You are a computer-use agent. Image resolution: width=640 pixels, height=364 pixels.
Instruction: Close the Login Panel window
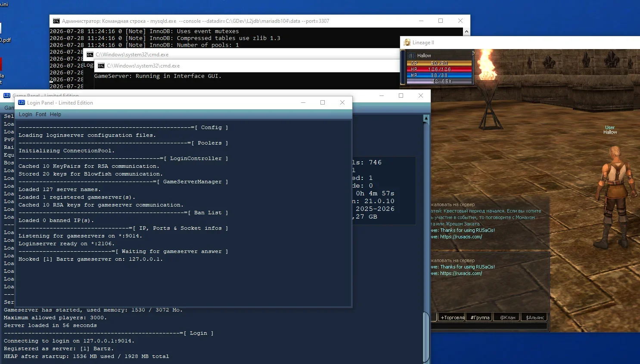click(x=342, y=102)
